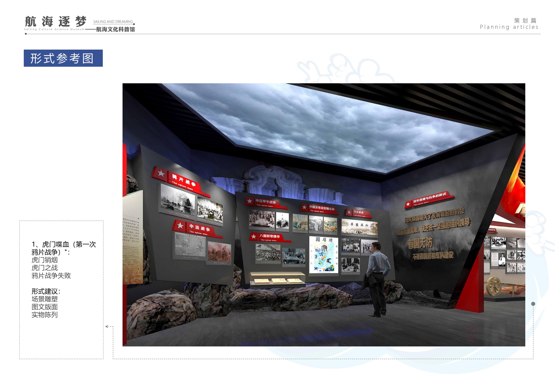Image resolution: width=555 pixels, height=392 pixels.
Task: Select the blue 形式参考图 banner
Action: [63, 58]
